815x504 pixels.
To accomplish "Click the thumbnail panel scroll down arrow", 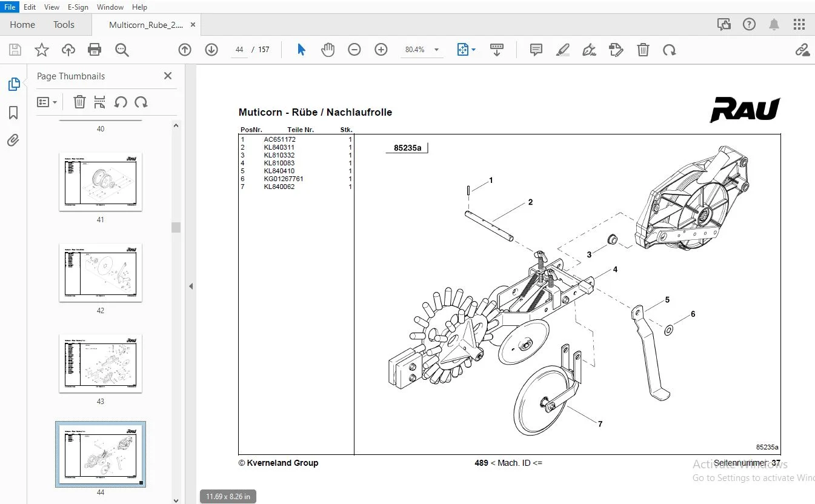I will click(176, 500).
